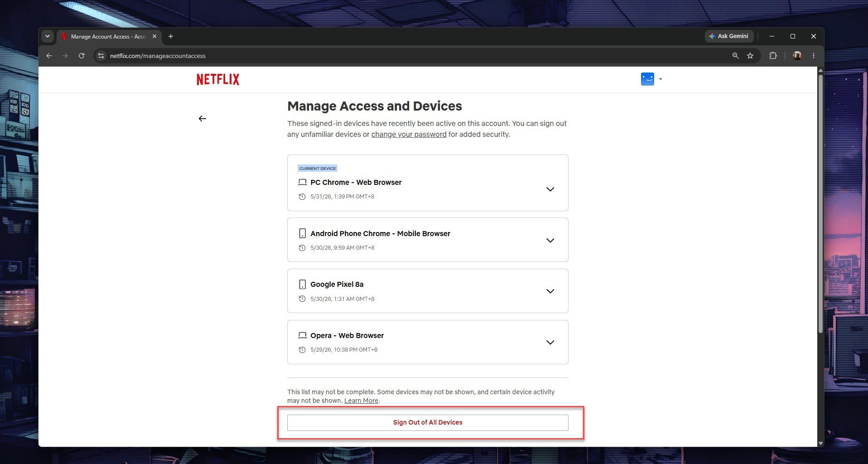868x464 pixels.
Task: Click the Google Pixel 8a title
Action: coord(337,284)
